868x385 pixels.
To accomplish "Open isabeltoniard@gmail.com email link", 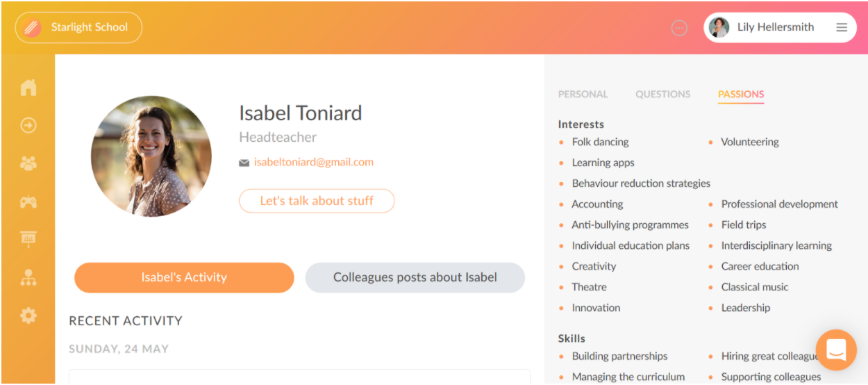I will pos(314,162).
